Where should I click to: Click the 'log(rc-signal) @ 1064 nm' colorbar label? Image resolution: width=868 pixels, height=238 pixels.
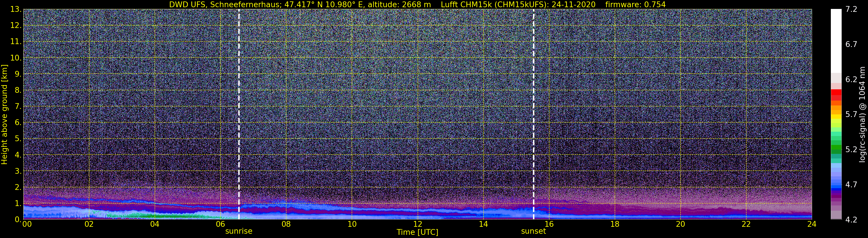coord(862,114)
